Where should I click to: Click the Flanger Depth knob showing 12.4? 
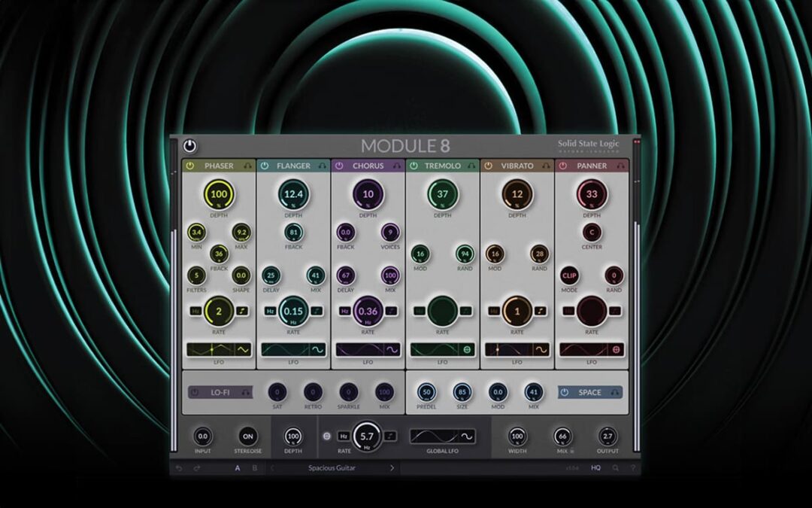point(294,194)
